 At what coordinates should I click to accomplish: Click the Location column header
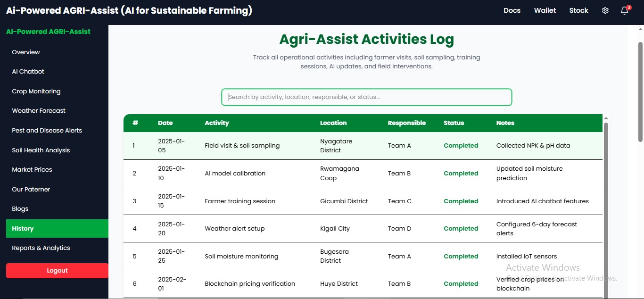click(x=333, y=123)
